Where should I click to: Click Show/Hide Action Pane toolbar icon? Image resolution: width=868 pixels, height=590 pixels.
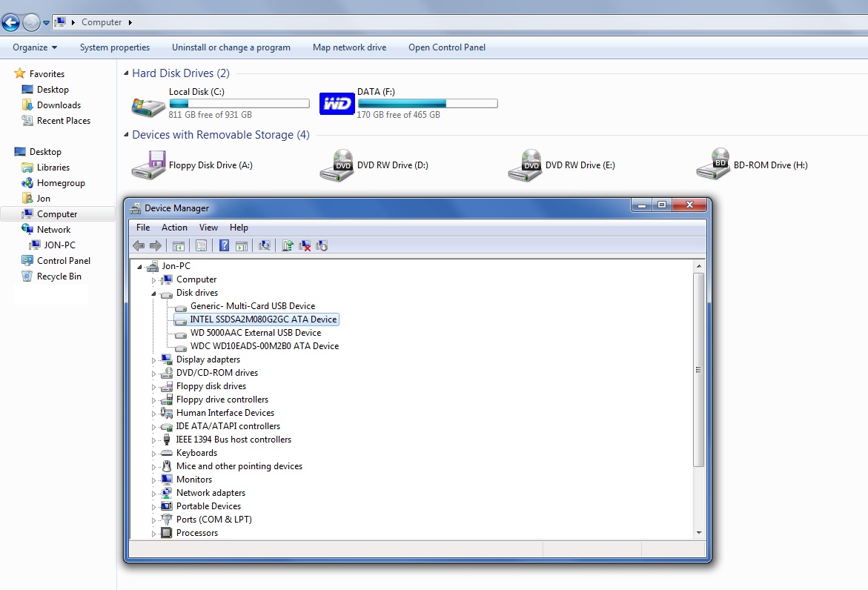[x=242, y=246]
